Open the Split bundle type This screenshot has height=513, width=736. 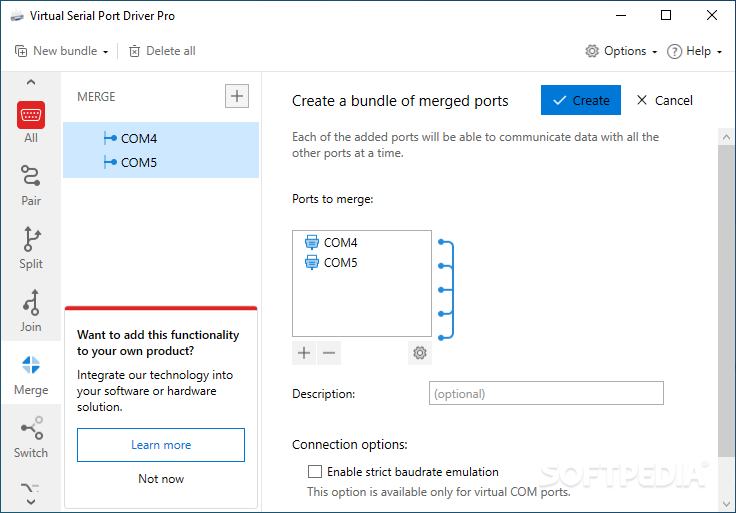point(31,248)
